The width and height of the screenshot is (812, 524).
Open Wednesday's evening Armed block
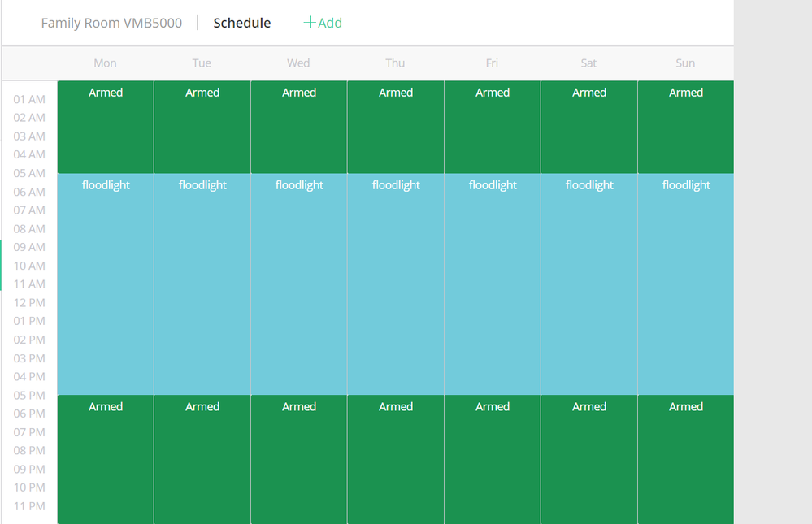299,459
